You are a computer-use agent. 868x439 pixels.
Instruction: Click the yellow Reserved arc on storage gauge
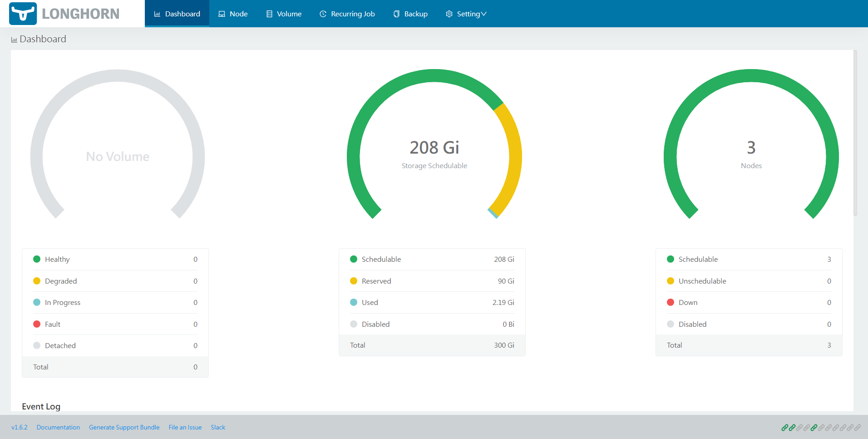[514, 155]
